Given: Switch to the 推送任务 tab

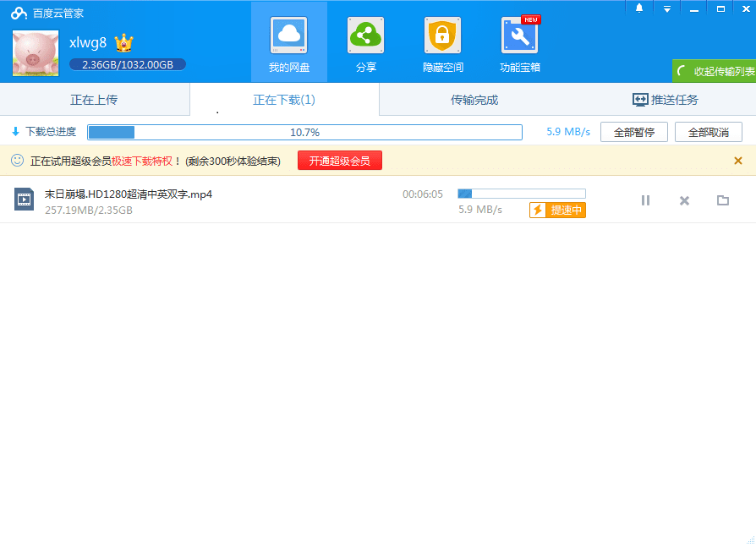Looking at the screenshot, I should point(665,100).
